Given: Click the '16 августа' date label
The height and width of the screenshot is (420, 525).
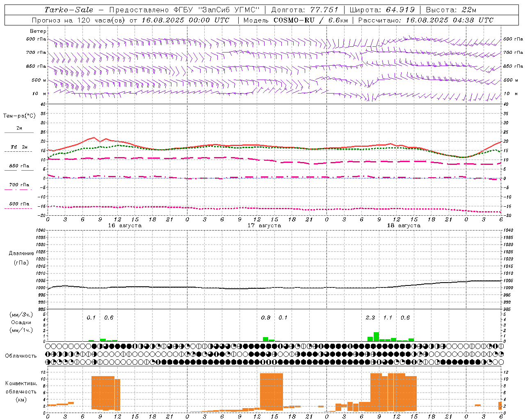Looking at the screenshot, I should [125, 226].
